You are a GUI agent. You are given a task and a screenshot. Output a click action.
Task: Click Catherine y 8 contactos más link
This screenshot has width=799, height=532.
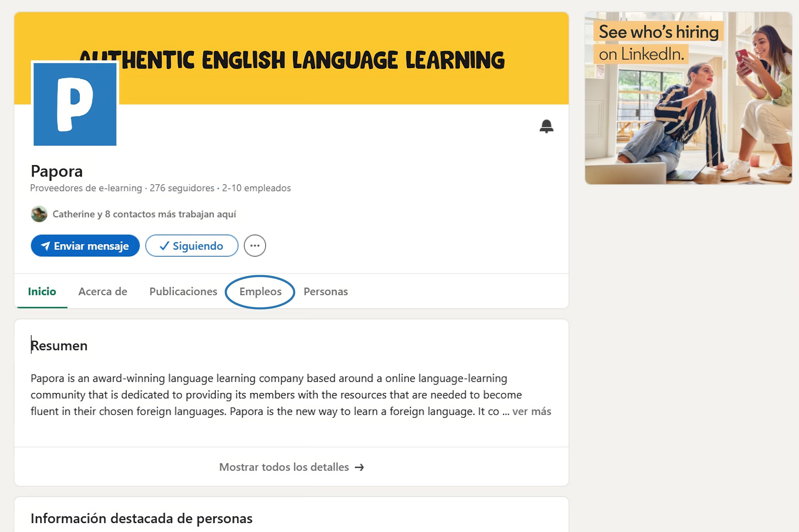coord(144,214)
